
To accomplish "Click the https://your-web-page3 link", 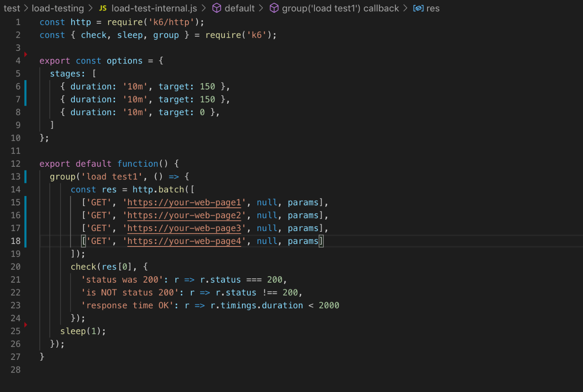I will tap(184, 228).
